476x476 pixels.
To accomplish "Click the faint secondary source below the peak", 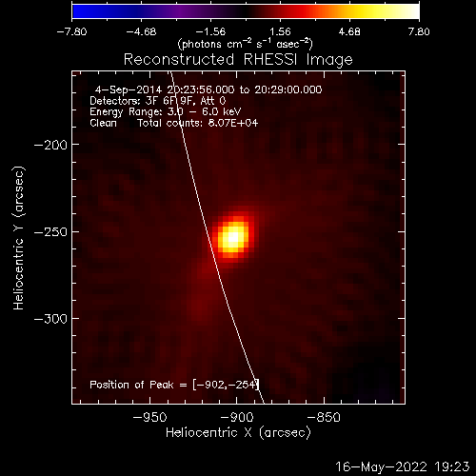I will [199, 307].
